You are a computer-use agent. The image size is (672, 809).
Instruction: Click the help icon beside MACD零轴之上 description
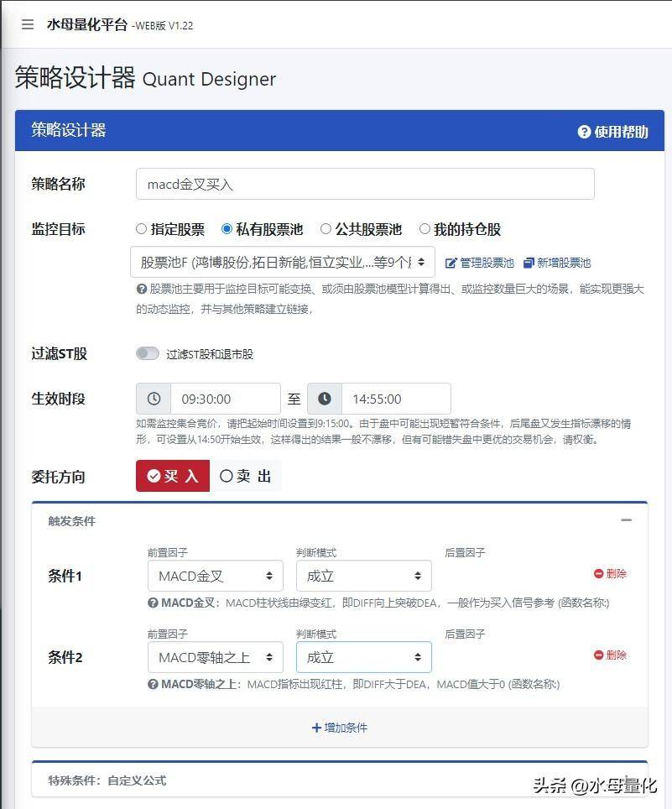(153, 684)
